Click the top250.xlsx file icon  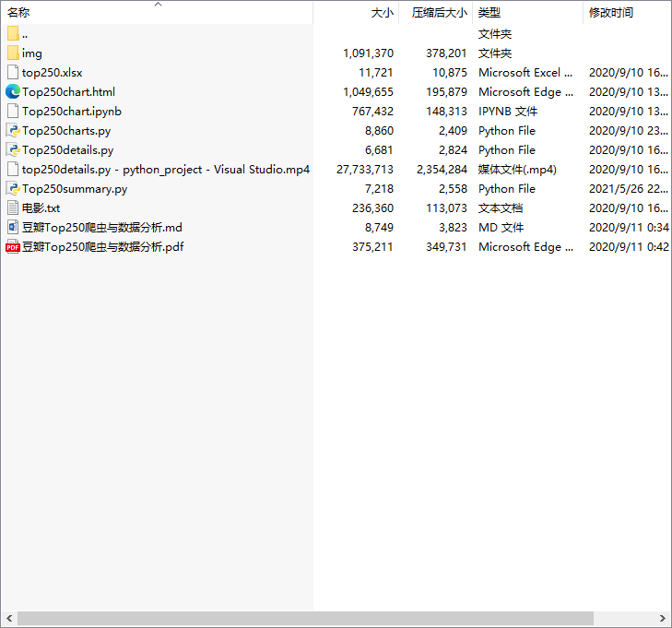click(x=13, y=73)
